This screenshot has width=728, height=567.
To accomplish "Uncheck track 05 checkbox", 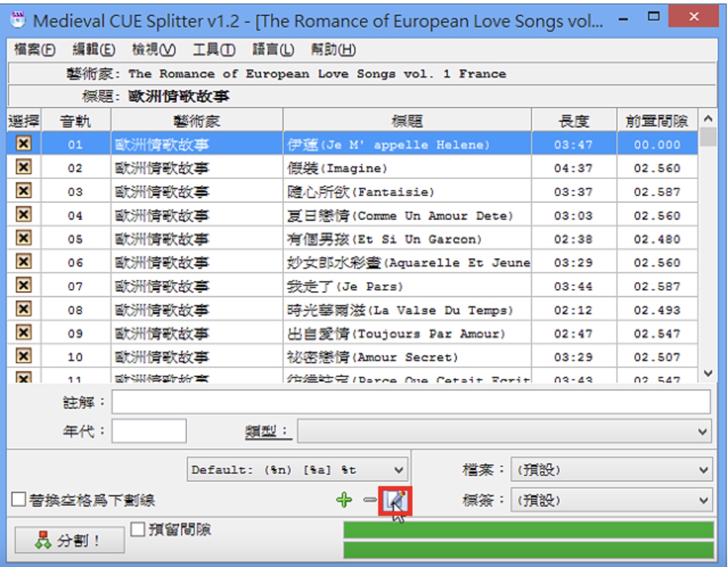I will coord(23,238).
